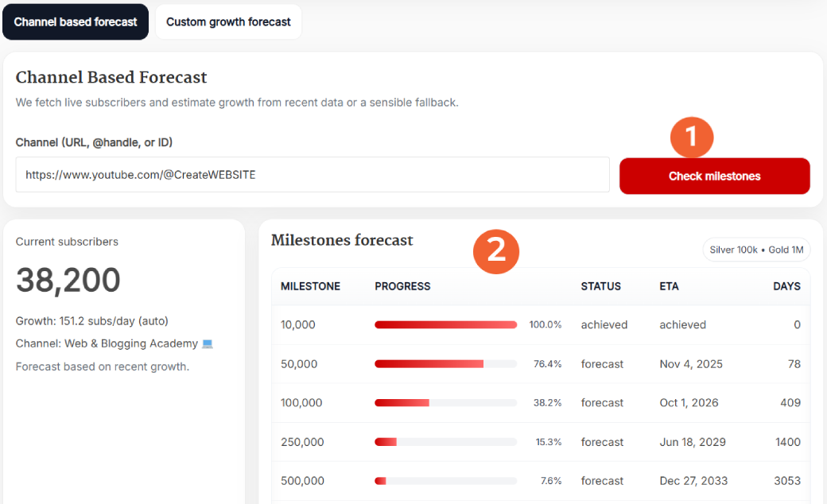Click the ETA column header
Image resolution: width=827 pixels, height=504 pixels.
click(x=669, y=286)
